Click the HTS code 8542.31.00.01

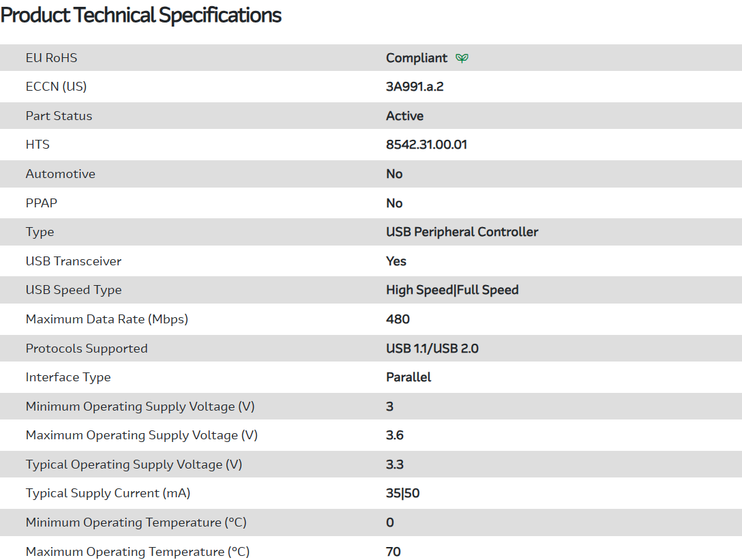coord(426,145)
